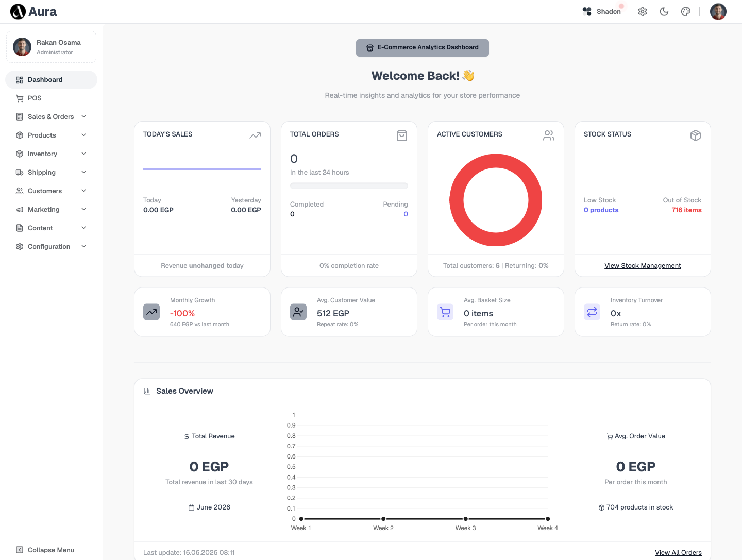Image resolution: width=742 pixels, height=560 pixels.
Task: Open the user avatar in top bar
Action: [x=718, y=11]
